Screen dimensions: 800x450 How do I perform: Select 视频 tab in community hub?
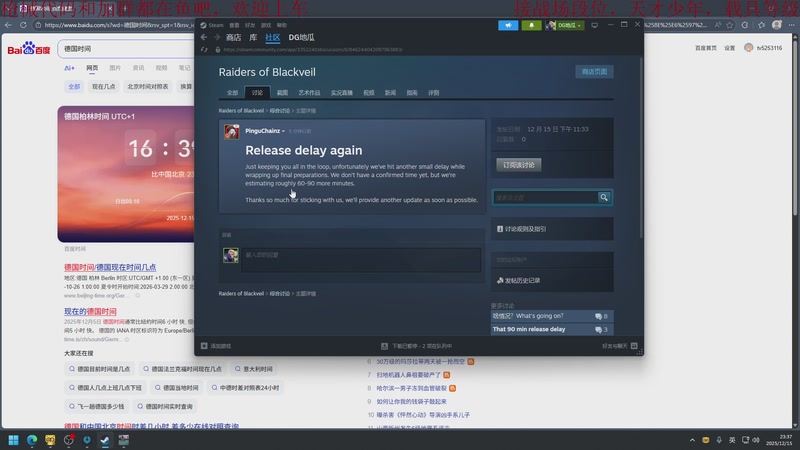[x=368, y=92]
